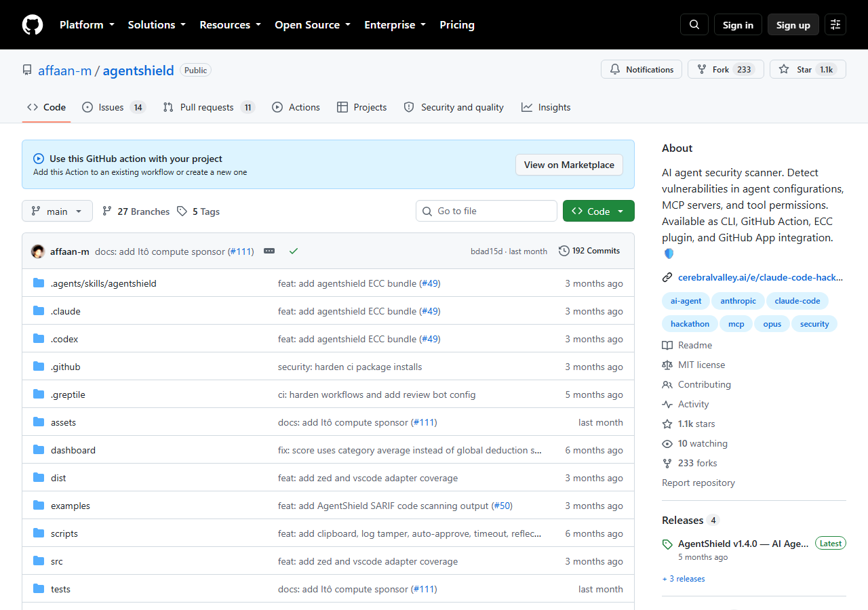Select the hackathon topic tag
Image resolution: width=868 pixels, height=610 pixels.
pos(690,324)
